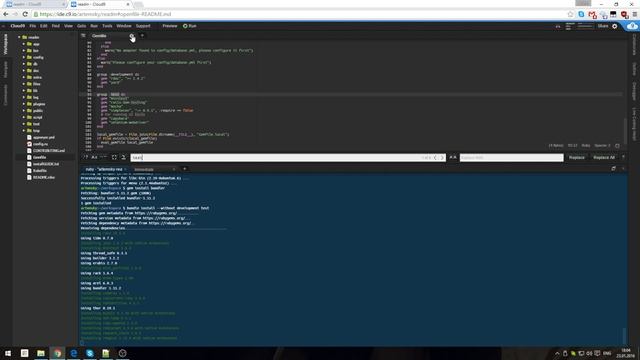Expand the test folder
The width and height of the screenshot is (640, 360).
coord(24,124)
